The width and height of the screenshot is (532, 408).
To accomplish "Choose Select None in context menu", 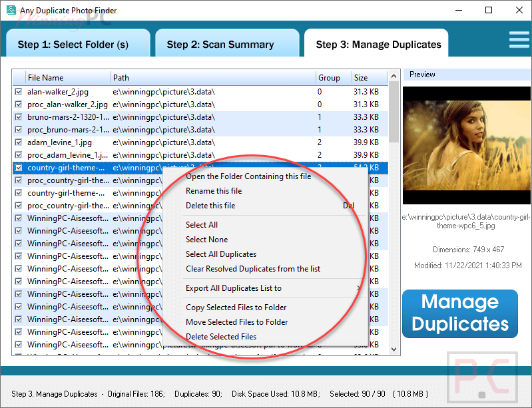I will 265,240.
